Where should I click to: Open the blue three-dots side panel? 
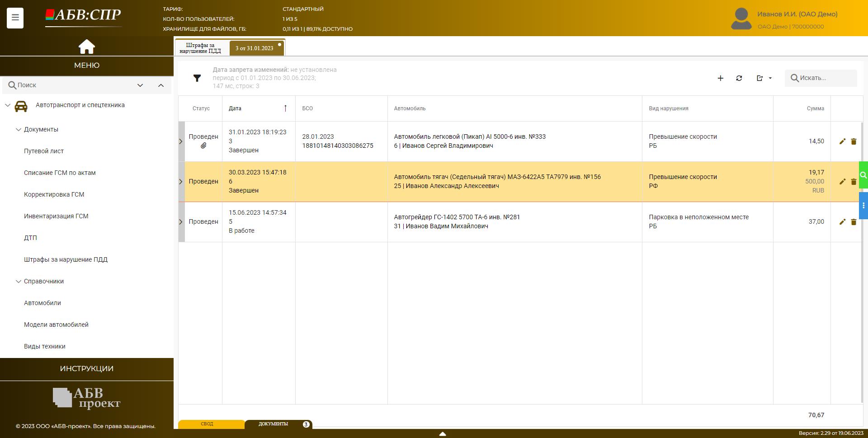pos(863,206)
